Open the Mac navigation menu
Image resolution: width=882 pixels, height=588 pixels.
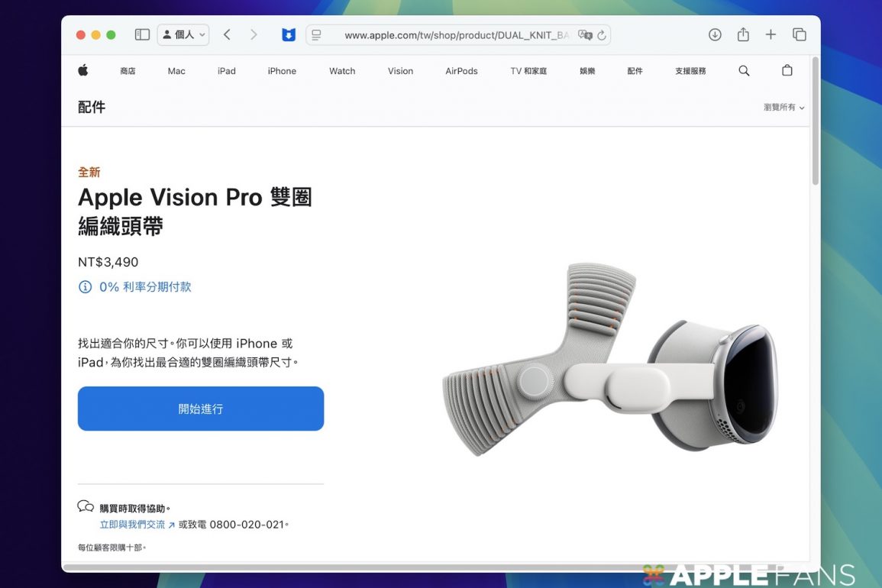[x=176, y=71]
